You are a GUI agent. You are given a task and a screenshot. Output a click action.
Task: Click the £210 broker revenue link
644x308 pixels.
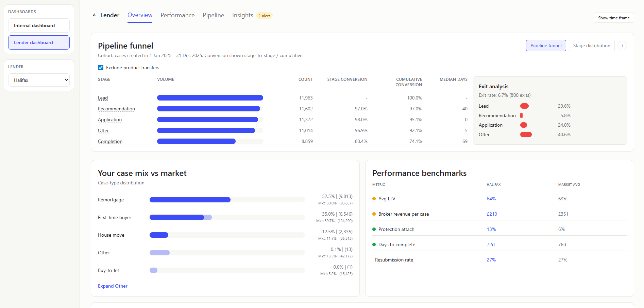(x=492, y=214)
